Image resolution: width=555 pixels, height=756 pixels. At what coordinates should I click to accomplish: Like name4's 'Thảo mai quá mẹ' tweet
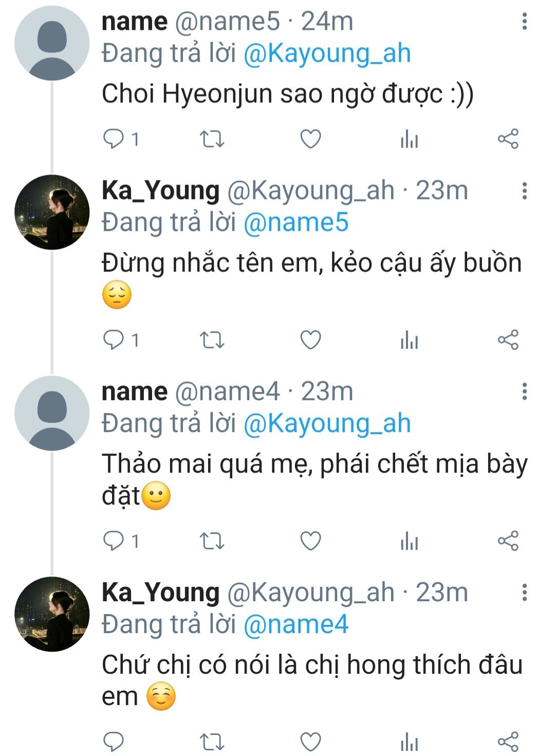[x=310, y=541]
